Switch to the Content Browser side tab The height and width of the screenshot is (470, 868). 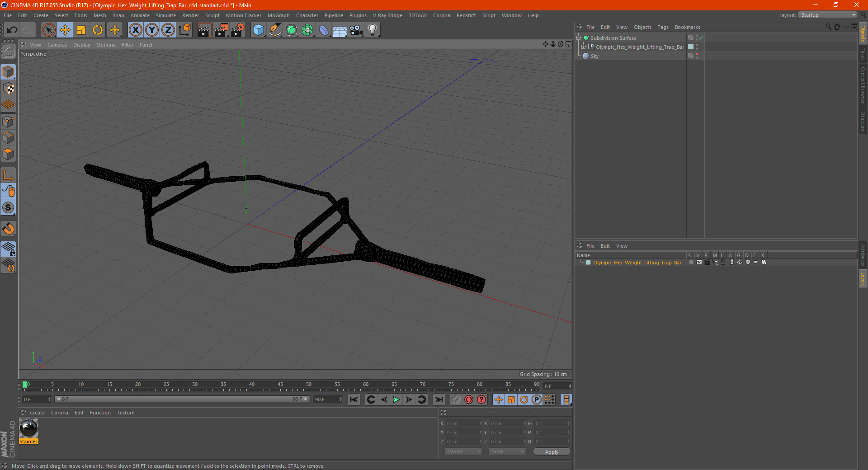coord(863,85)
